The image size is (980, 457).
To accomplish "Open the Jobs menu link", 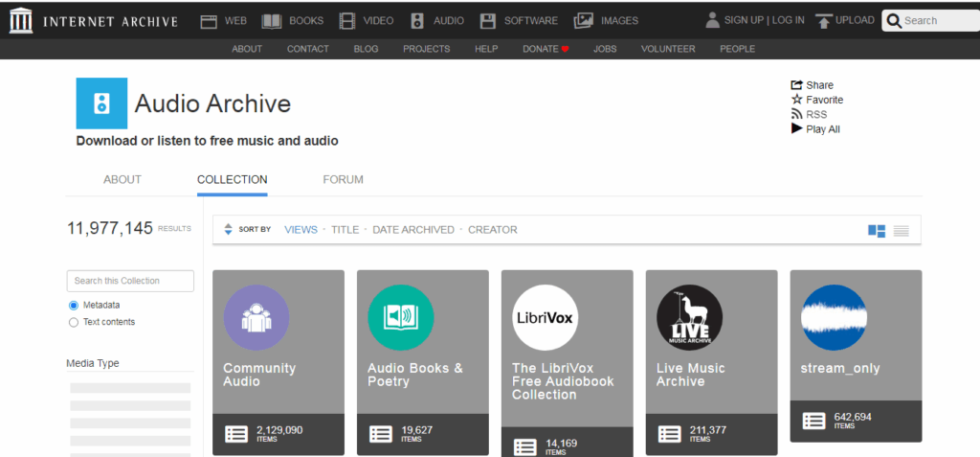I will click(x=605, y=49).
